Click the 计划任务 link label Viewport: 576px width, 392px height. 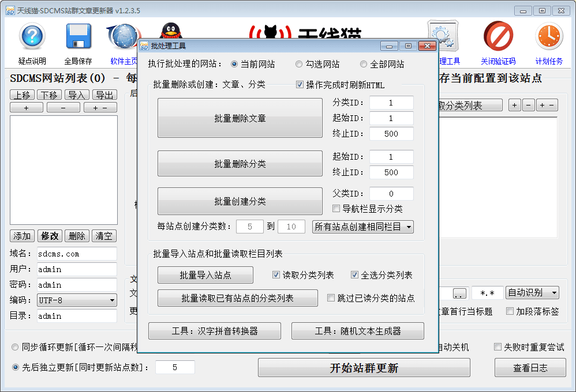(x=549, y=61)
